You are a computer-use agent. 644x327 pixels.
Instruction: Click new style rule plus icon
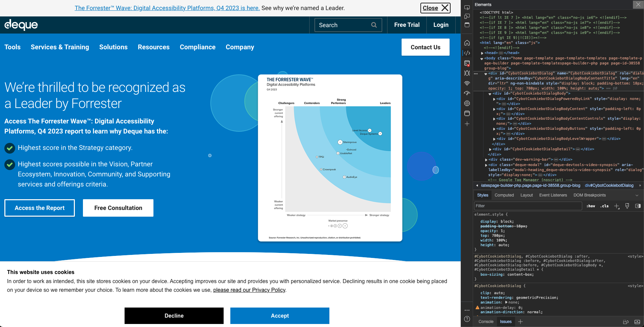coord(616,206)
